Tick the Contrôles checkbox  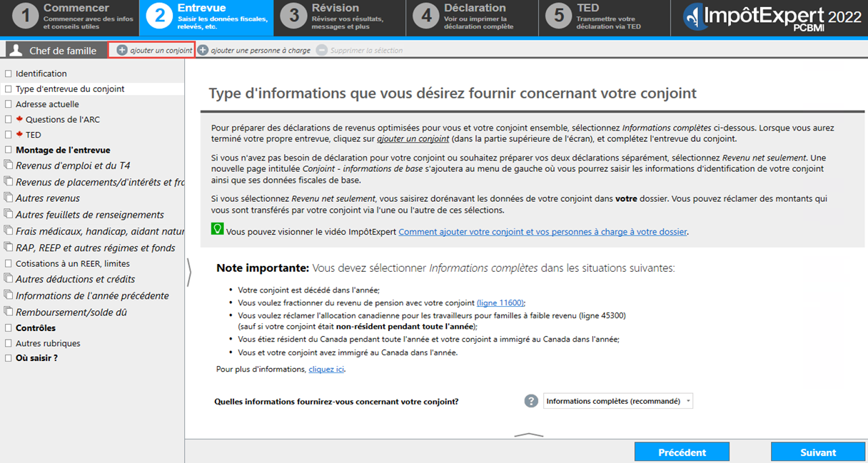[x=9, y=328]
